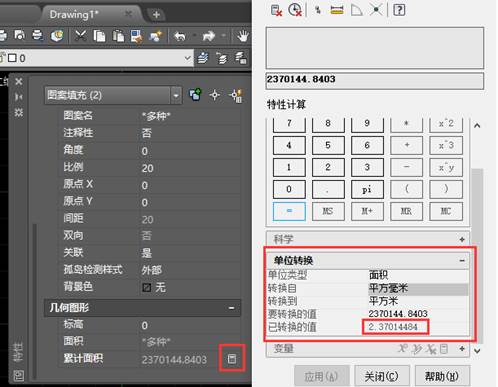The height and width of the screenshot is (387, 498).
Task: Click number pad key 5
Action: tap(328, 145)
